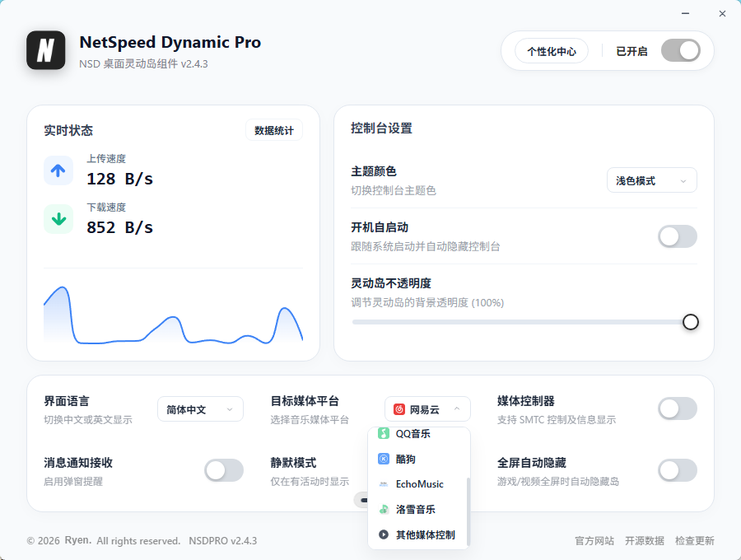Open the 简体中文 language dropdown
Viewport: 741px width, 560px height.
point(200,408)
